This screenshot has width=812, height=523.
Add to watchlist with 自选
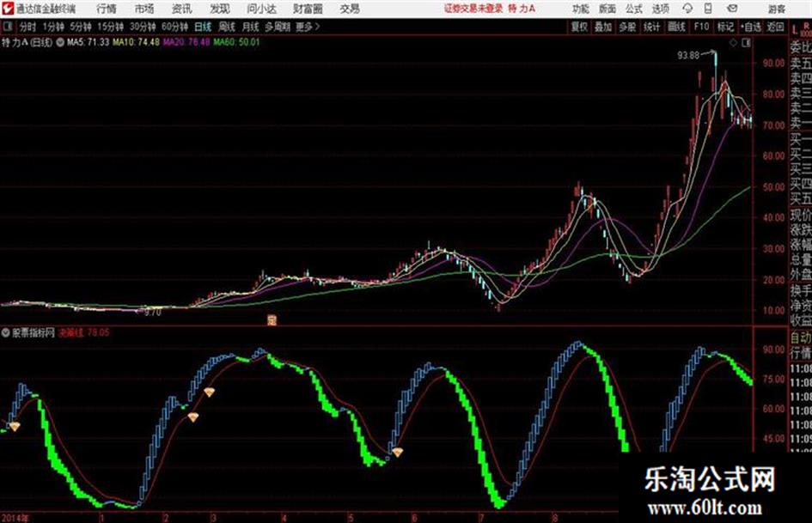[751, 27]
